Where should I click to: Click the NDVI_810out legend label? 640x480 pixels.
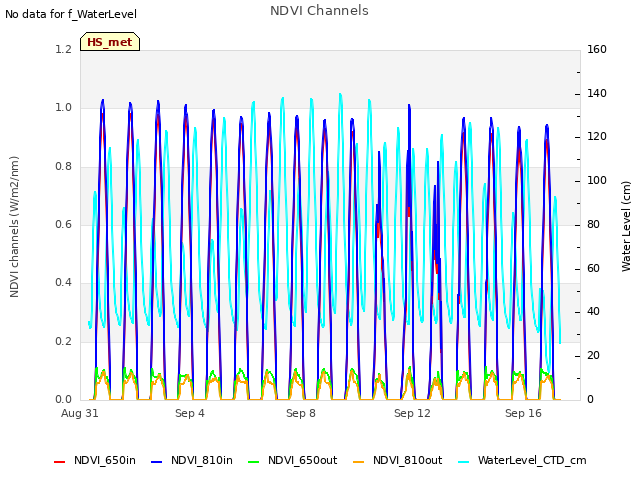click(x=407, y=460)
